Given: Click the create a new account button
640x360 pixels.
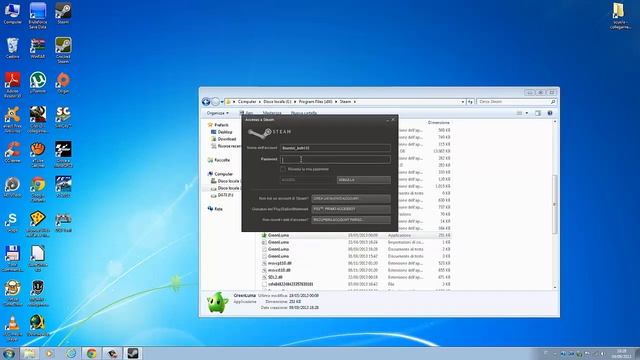Looking at the screenshot, I should tap(351, 198).
